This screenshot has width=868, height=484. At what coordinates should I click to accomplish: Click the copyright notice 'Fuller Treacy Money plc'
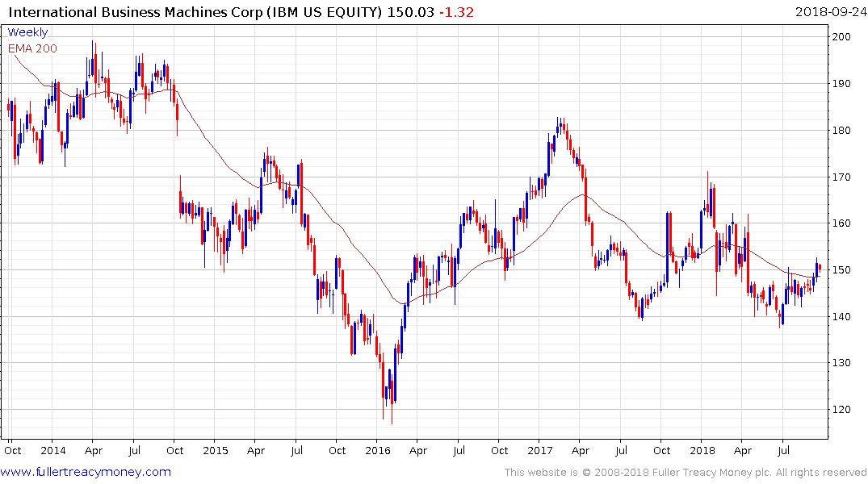point(712,473)
